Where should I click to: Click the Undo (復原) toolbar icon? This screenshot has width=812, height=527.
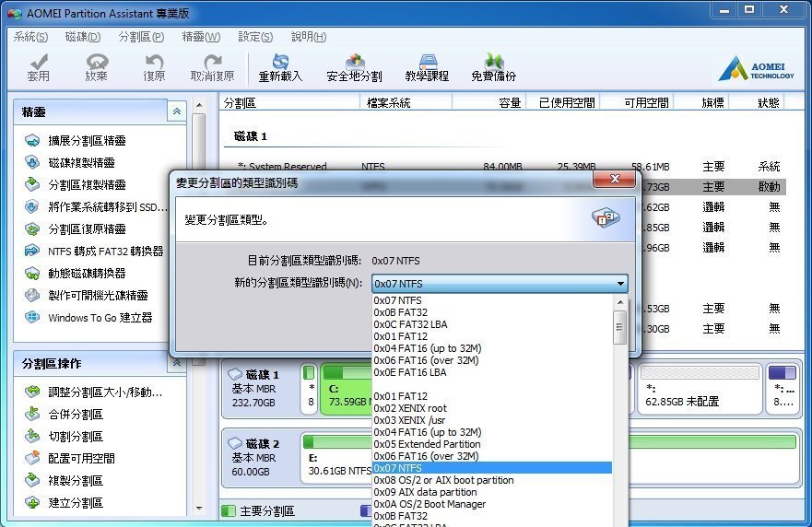click(154, 68)
